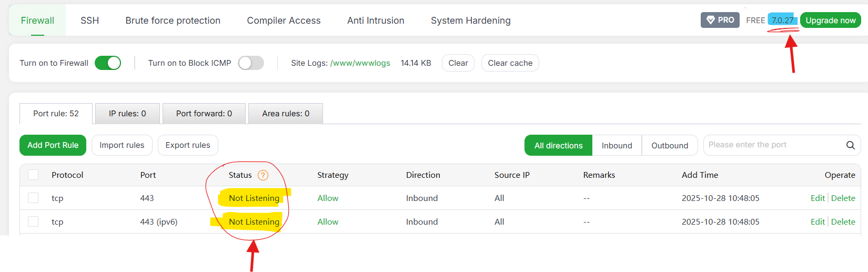
Task: Click the Upgrade now button
Action: click(x=830, y=21)
